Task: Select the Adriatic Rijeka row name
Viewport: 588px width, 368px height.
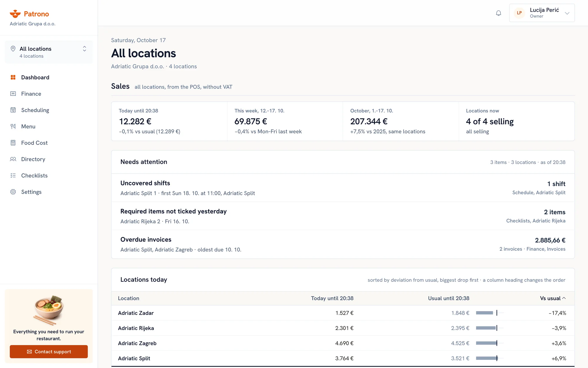Action: click(x=136, y=328)
